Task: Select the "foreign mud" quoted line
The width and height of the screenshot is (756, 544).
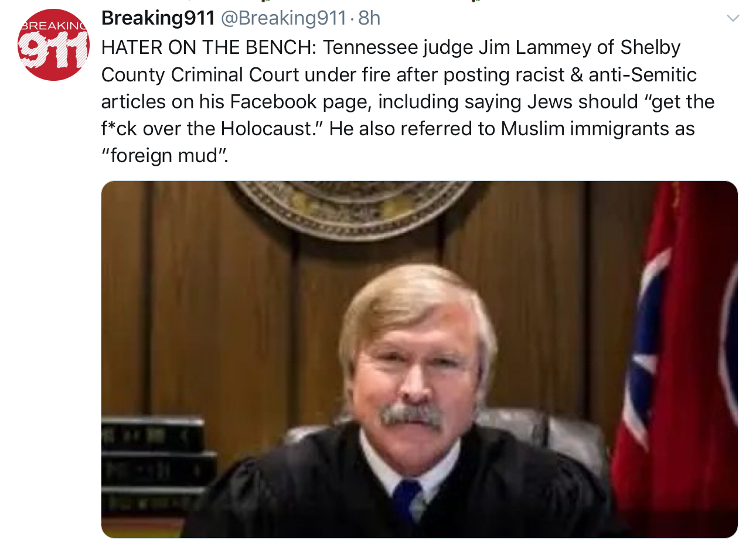Action: coord(165,156)
